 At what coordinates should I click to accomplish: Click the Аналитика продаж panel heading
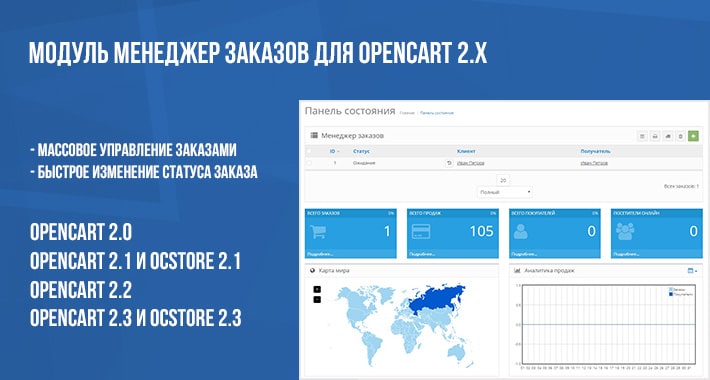pos(549,270)
